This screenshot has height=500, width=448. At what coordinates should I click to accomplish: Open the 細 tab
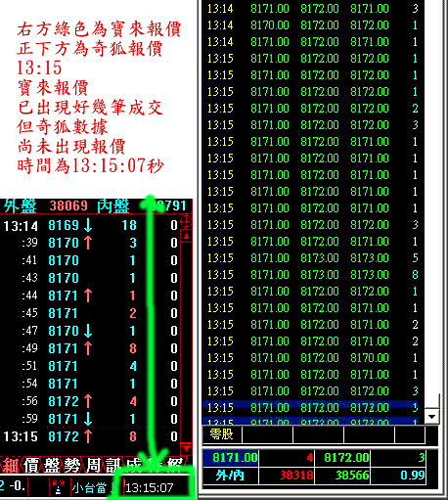10,466
